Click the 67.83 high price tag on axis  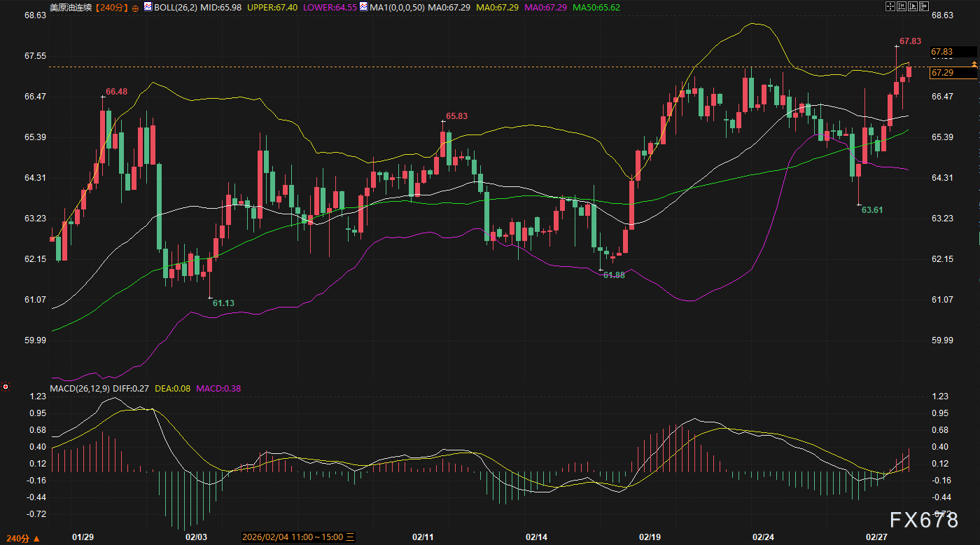coord(941,52)
